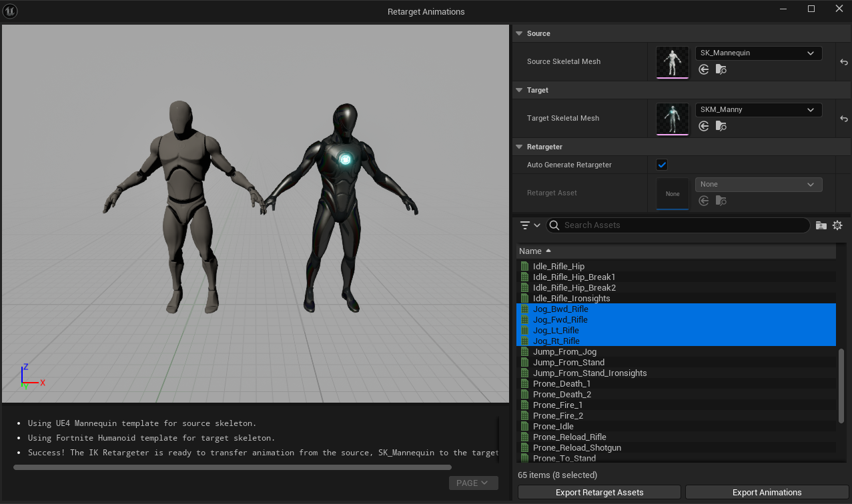Select Jog_Bwd_Rifle animation
852x504 pixels.
676,309
